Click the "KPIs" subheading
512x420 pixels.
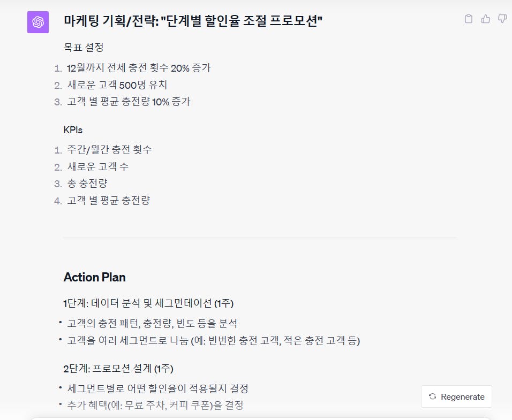pos(73,130)
